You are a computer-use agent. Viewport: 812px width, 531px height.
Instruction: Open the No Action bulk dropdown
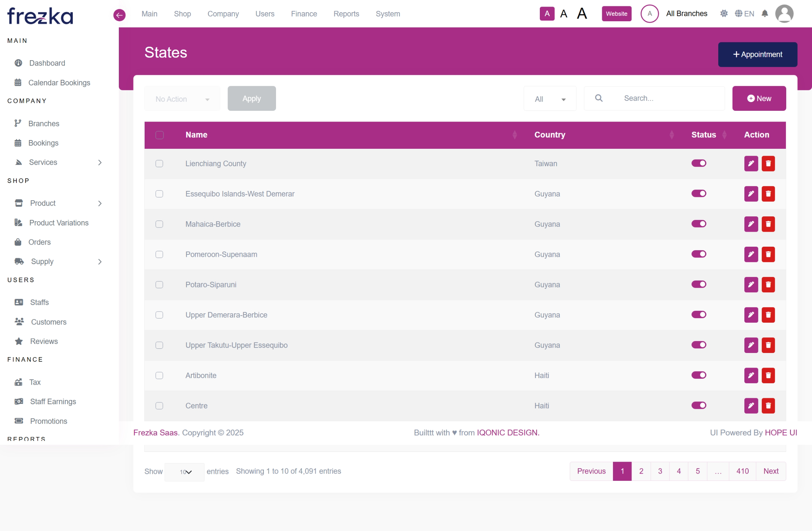(x=182, y=99)
